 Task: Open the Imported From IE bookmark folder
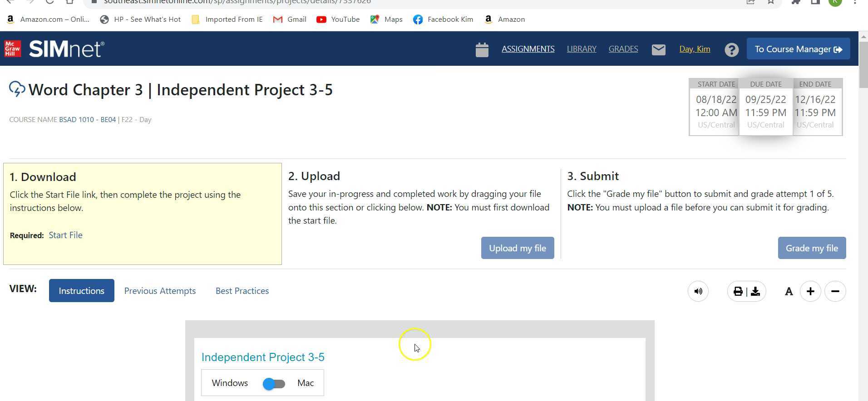tap(227, 20)
